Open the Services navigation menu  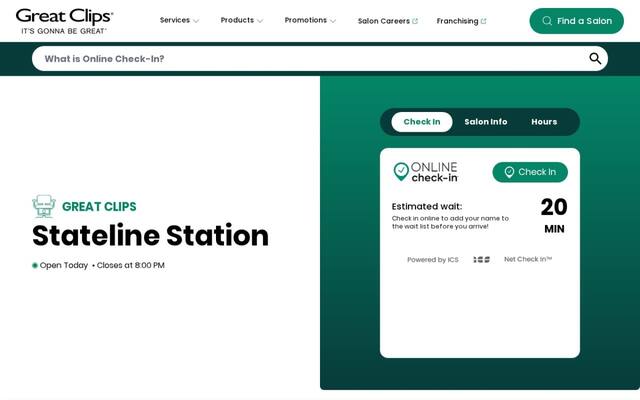[x=179, y=20]
